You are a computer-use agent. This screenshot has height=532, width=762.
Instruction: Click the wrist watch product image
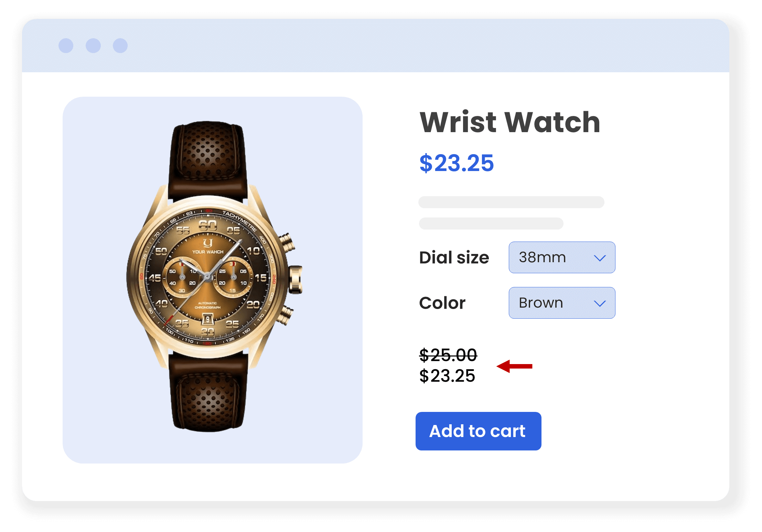(213, 277)
